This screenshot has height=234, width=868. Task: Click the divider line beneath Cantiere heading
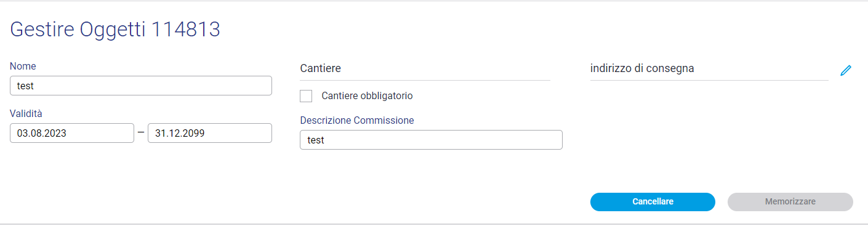pyautogui.click(x=425, y=80)
